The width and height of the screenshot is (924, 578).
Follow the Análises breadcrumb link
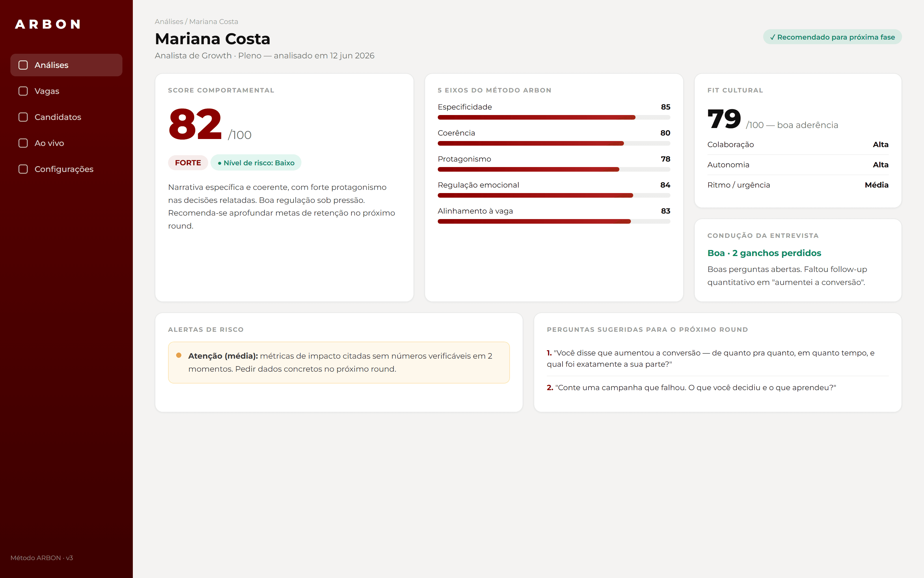169,22
